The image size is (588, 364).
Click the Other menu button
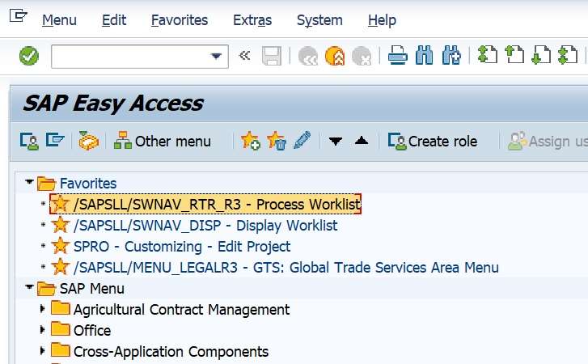(x=163, y=142)
